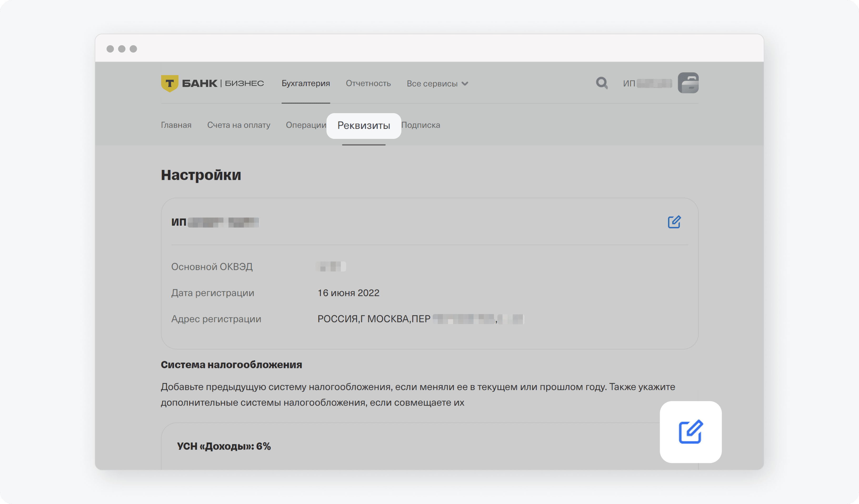This screenshot has height=504, width=859.
Task: Click the Основной ОКВЭД label
Action: point(212,266)
